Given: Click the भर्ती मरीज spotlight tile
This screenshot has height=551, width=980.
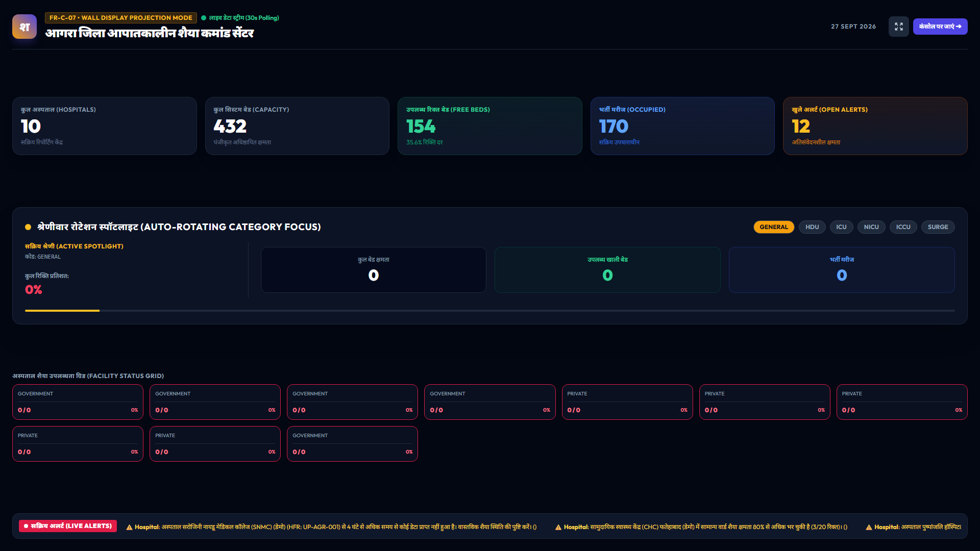Looking at the screenshot, I should click(x=842, y=270).
